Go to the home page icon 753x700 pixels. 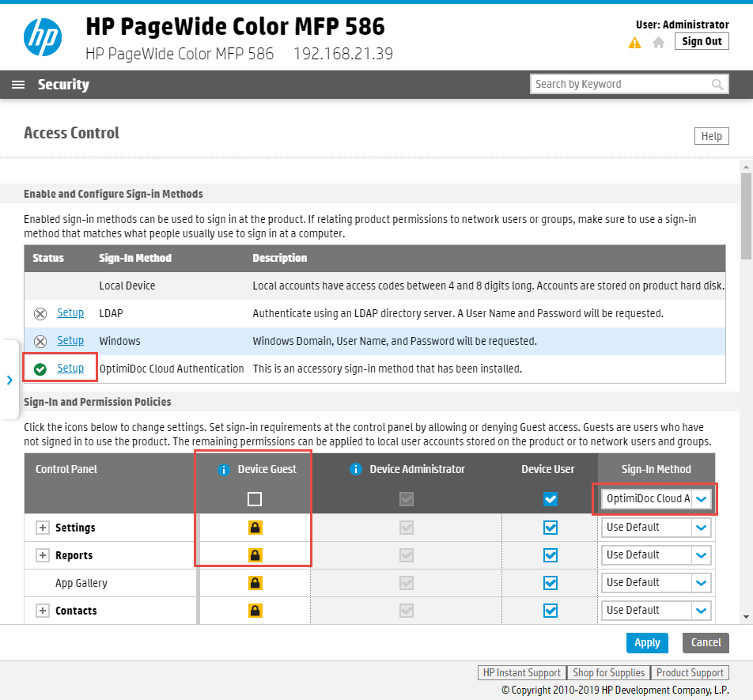tap(658, 43)
